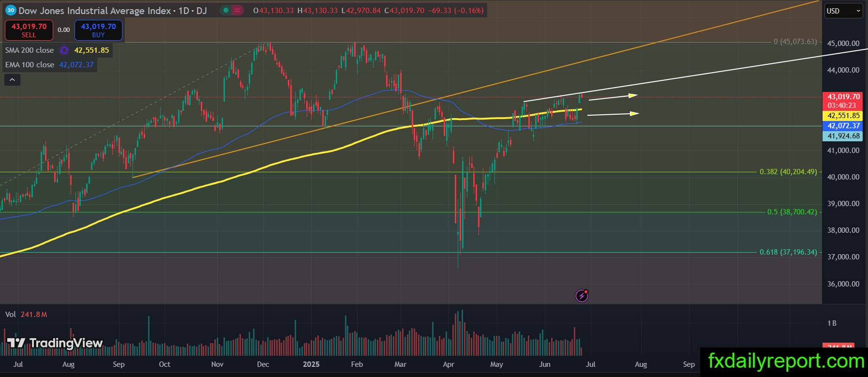This screenshot has width=868, height=377.
Task: Click 38,000.00 on the price axis
Action: pyautogui.click(x=843, y=230)
